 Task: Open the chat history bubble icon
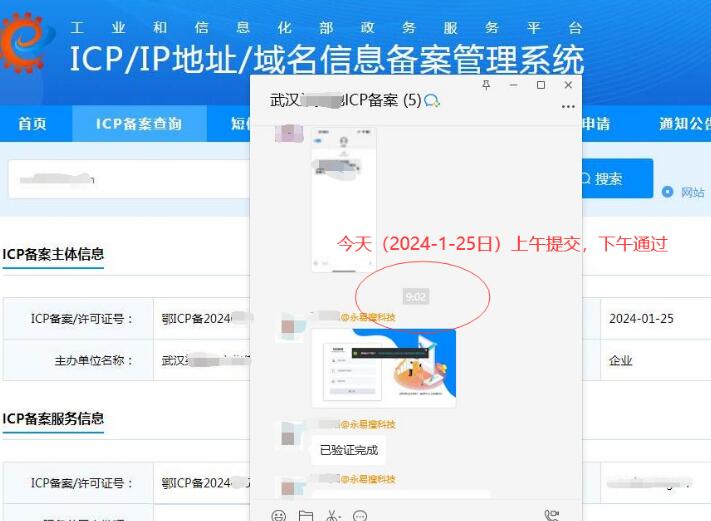pos(361,515)
